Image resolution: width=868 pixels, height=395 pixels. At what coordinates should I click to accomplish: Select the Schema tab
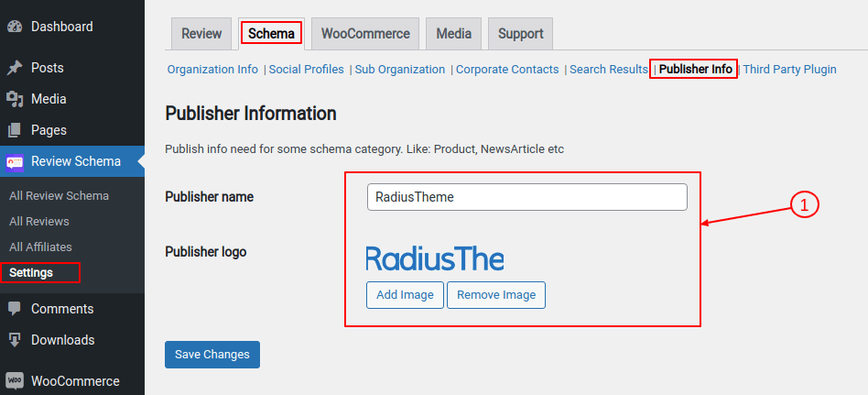[271, 34]
